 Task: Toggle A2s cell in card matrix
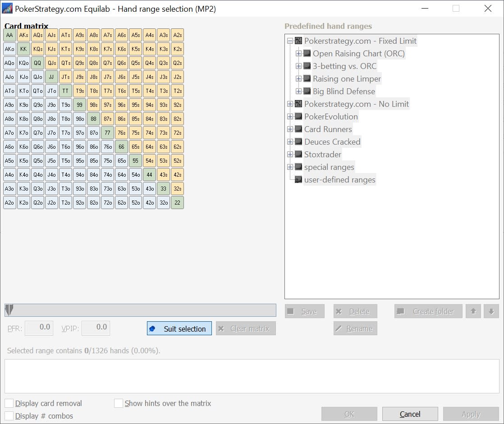click(178, 35)
